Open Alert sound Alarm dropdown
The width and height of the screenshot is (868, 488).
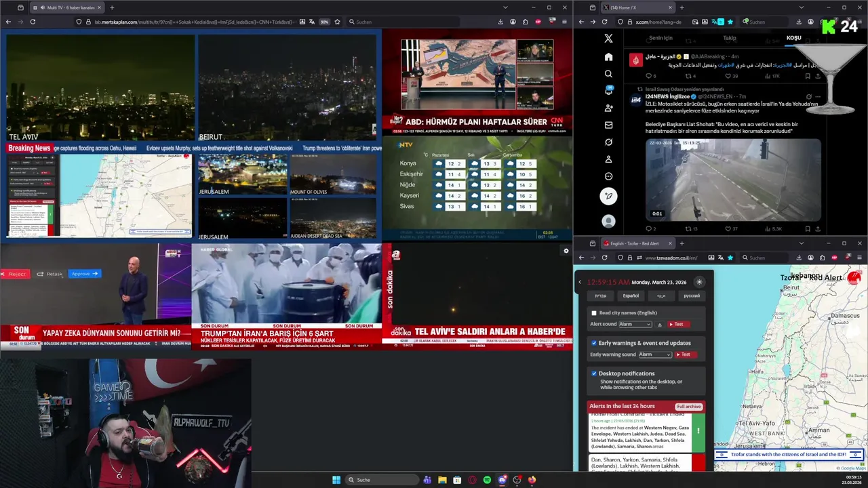tap(635, 325)
